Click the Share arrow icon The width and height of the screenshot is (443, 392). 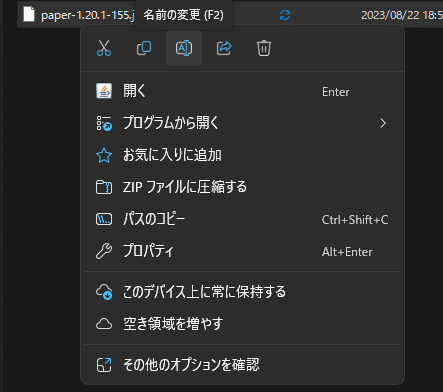click(224, 48)
